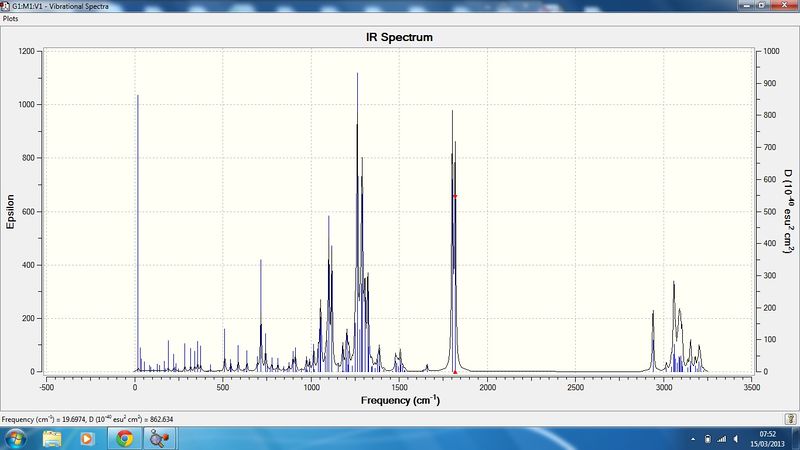
Task: Open the Plots menu
Action: tap(10, 18)
